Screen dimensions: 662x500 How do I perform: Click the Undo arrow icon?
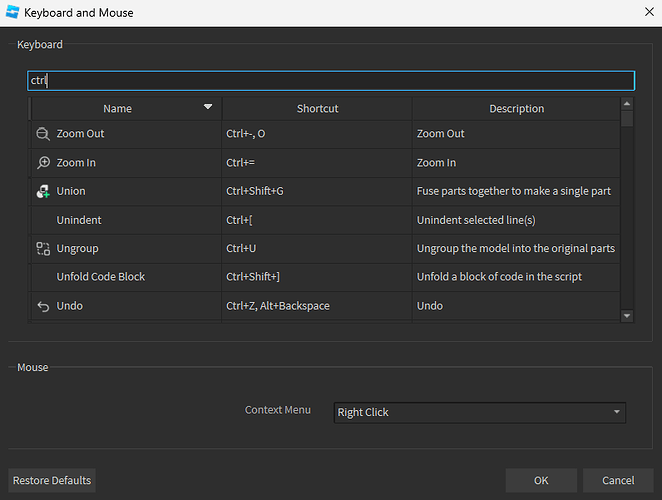point(43,306)
